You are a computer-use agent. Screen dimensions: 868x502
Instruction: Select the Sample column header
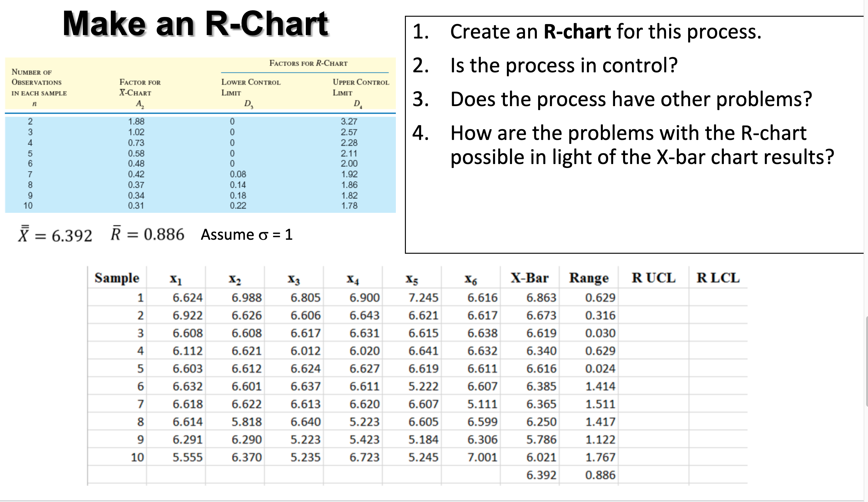tap(117, 278)
